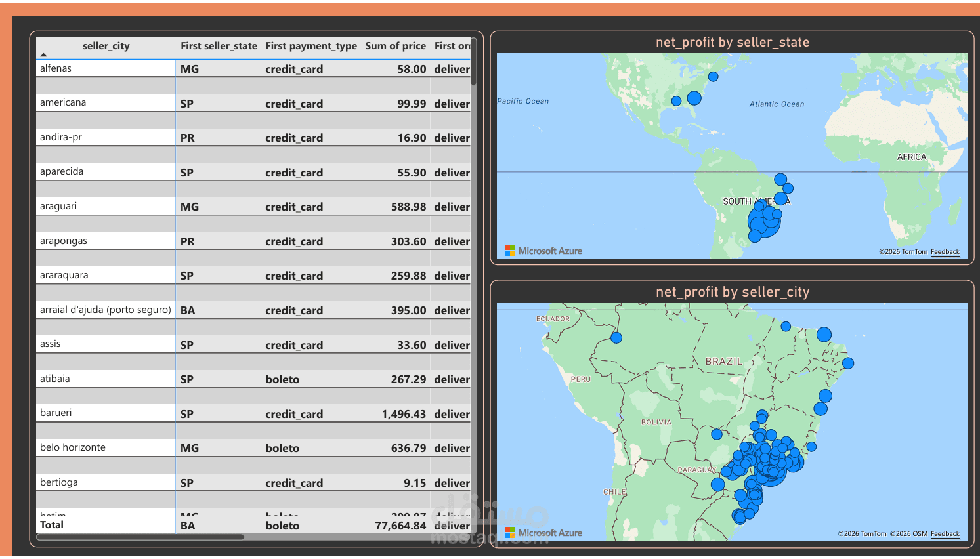Sort table by seller_city column header
980x559 pixels.
coord(106,46)
